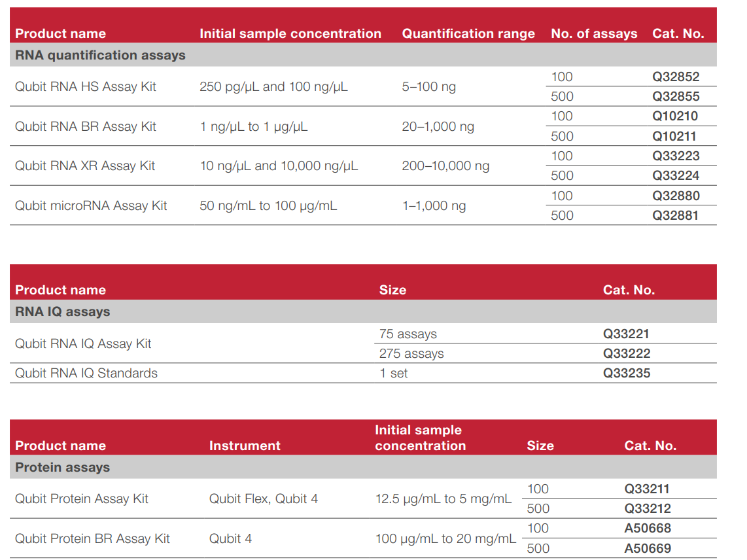Click the Protein assays section heading
This screenshot has height=560, width=747.
coord(62,468)
